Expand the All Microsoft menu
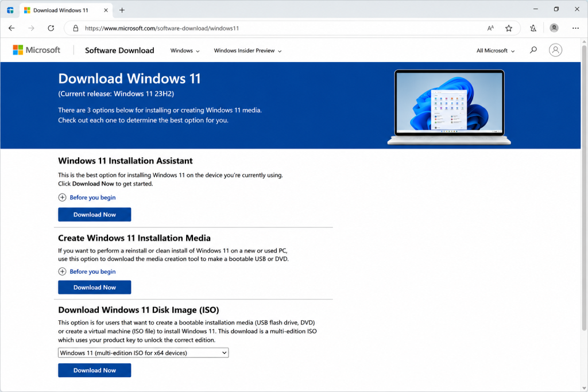Screen dimensions: 588x392 tap(496, 51)
